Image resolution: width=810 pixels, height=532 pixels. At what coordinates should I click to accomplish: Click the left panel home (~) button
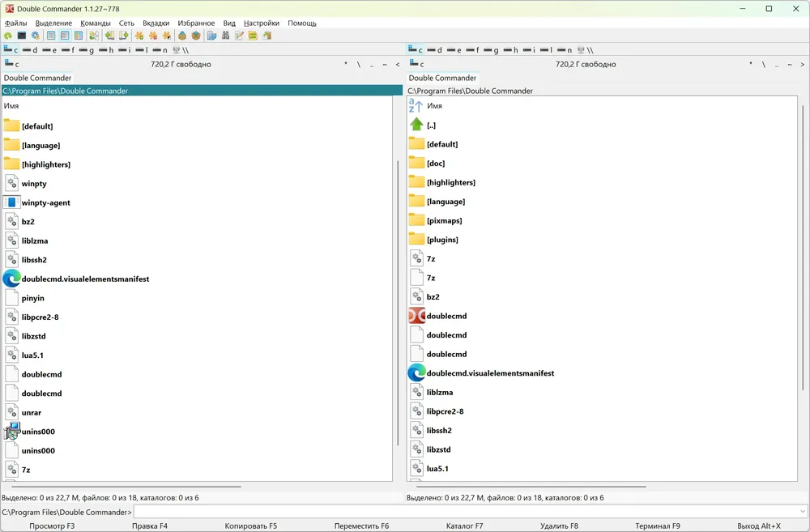pyautogui.click(x=385, y=65)
